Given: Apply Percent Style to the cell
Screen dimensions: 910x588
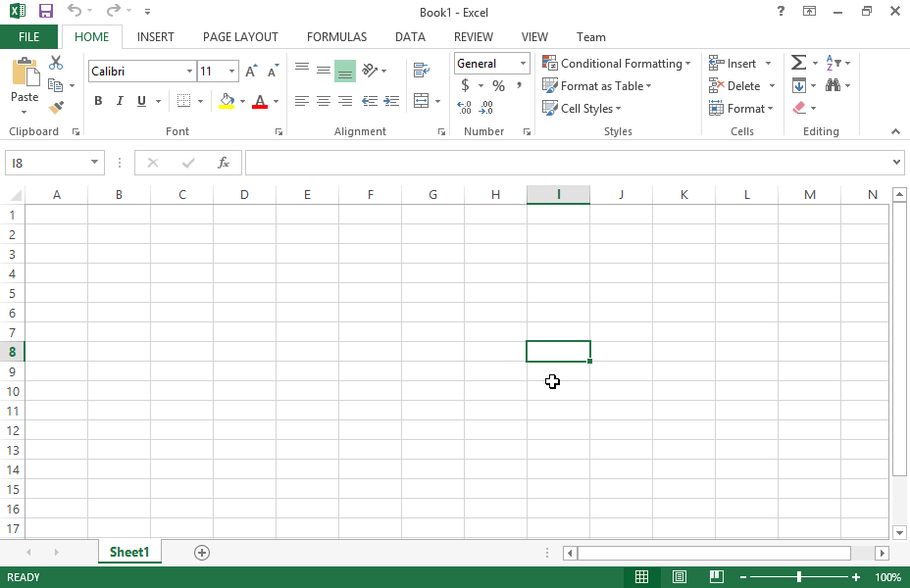Looking at the screenshot, I should coord(498,86).
